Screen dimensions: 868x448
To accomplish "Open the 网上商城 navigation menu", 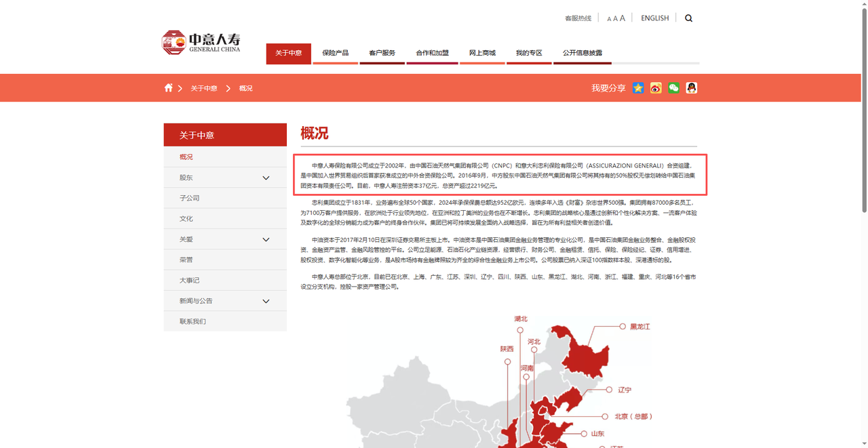I will click(482, 53).
